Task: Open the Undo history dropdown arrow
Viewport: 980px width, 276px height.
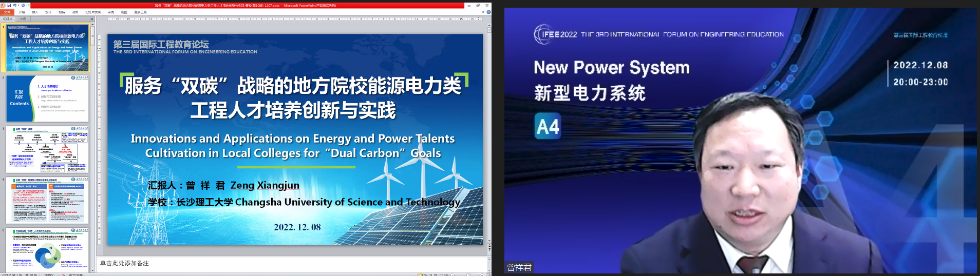Action: pyautogui.click(x=18, y=5)
